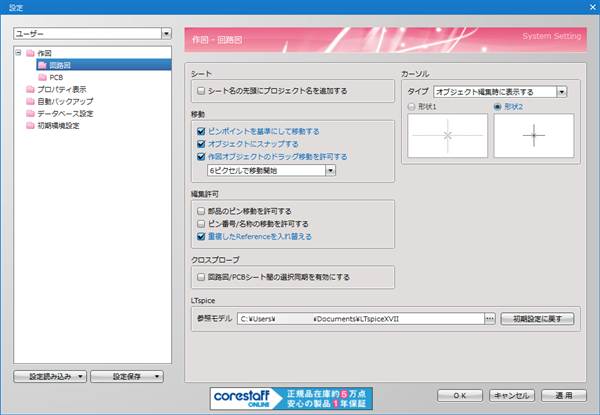Select the 回路図 folder icon in tree
The image size is (600, 415).
41,64
